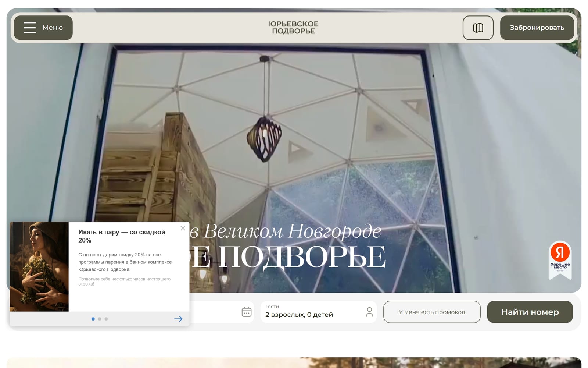Image resolution: width=588 pixels, height=368 pixels.
Task: Click the text about 20% discount programs
Action: [x=125, y=262]
